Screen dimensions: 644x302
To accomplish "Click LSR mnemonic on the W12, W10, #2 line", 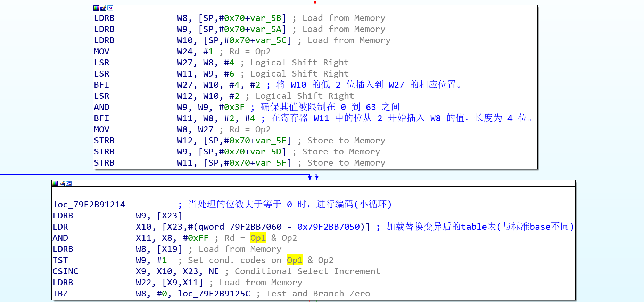I will point(101,96).
